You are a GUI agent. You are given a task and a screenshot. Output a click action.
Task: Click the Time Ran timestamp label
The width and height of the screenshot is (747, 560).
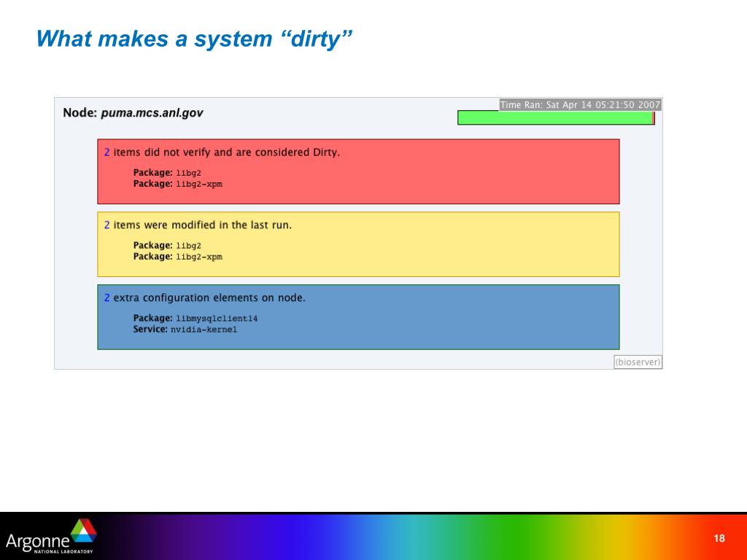click(x=580, y=105)
